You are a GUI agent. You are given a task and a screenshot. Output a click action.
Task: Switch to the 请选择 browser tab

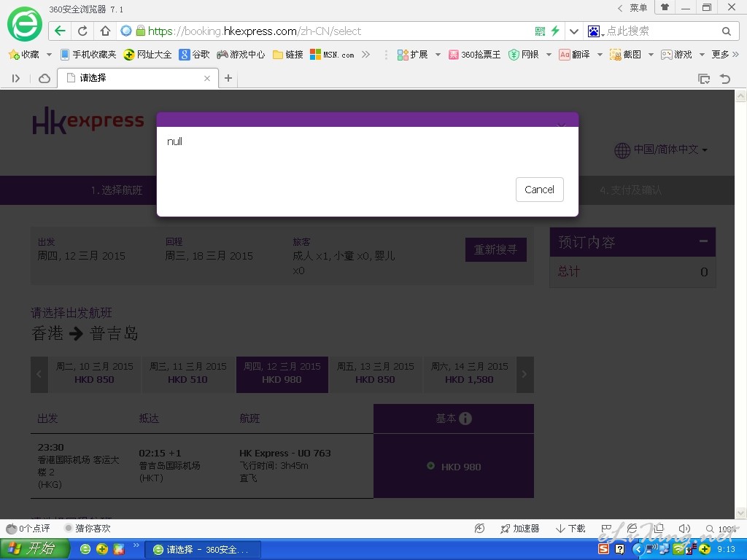coord(138,78)
